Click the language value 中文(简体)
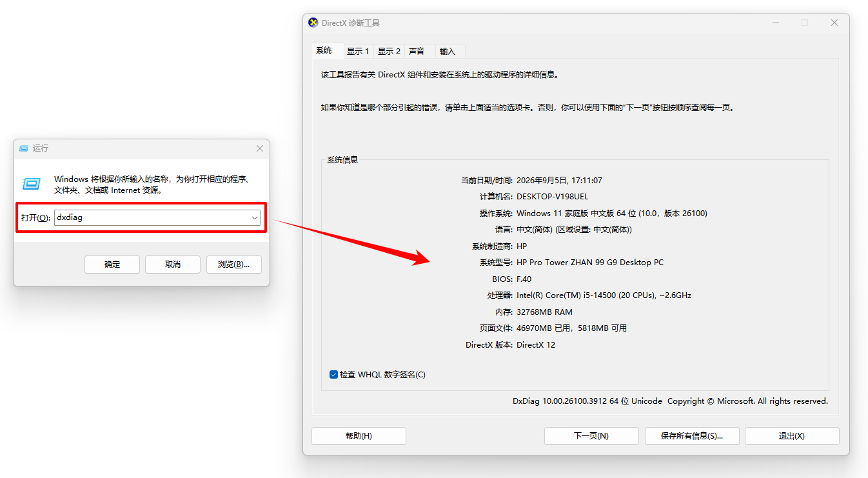The height and width of the screenshot is (478, 868). click(x=574, y=230)
